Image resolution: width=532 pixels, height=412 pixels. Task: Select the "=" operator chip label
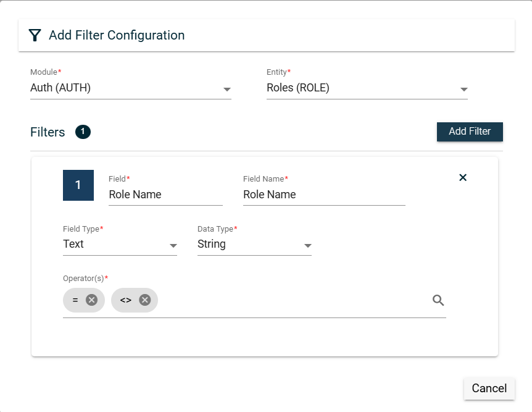pyautogui.click(x=75, y=300)
